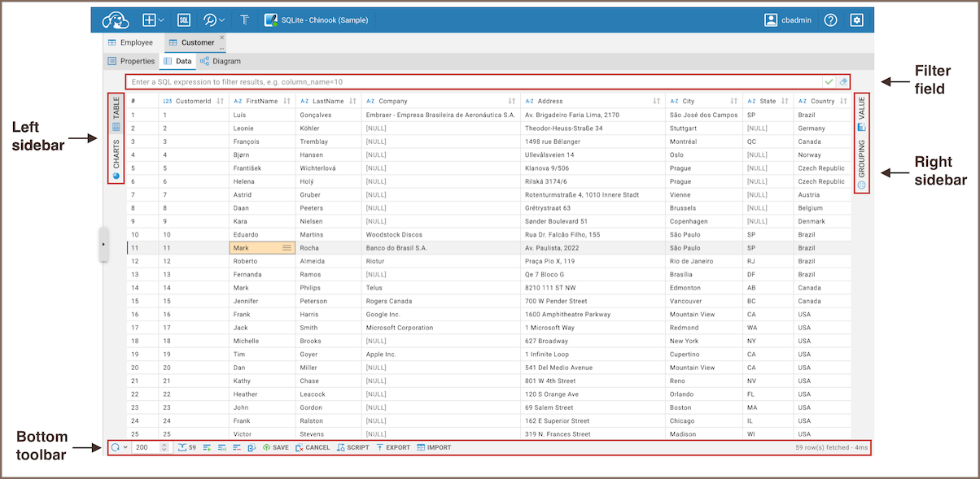
Task: Apply the filter with the checkmark icon
Action: tap(829, 81)
